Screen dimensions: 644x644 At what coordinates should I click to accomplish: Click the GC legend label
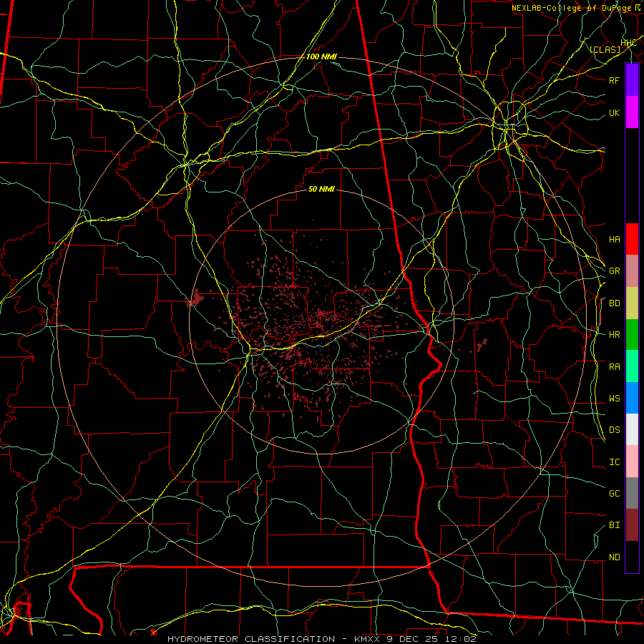coord(615,494)
